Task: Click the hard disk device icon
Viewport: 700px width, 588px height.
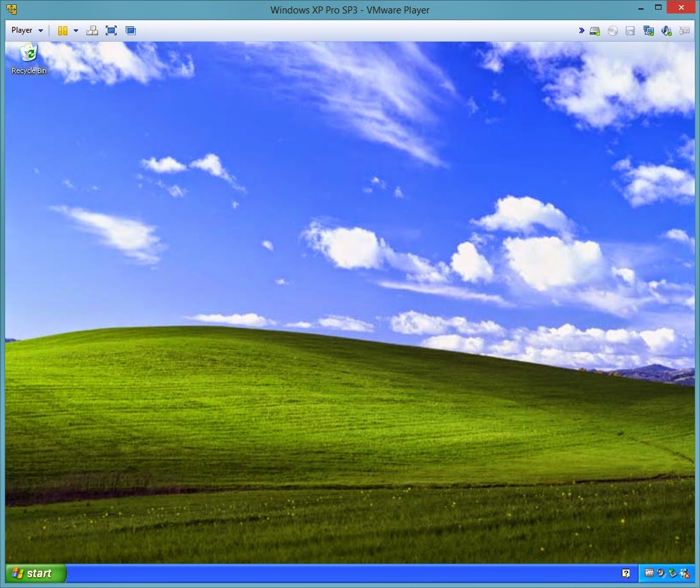Action: [x=595, y=31]
